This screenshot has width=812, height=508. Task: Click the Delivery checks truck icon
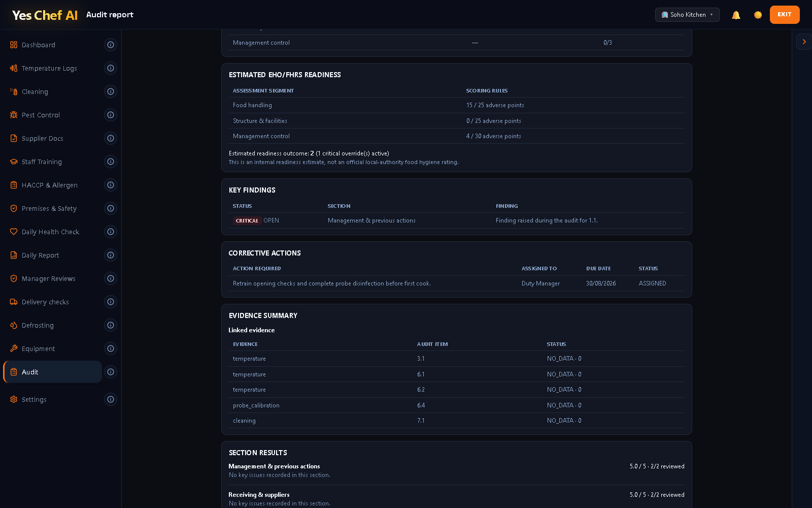click(14, 302)
